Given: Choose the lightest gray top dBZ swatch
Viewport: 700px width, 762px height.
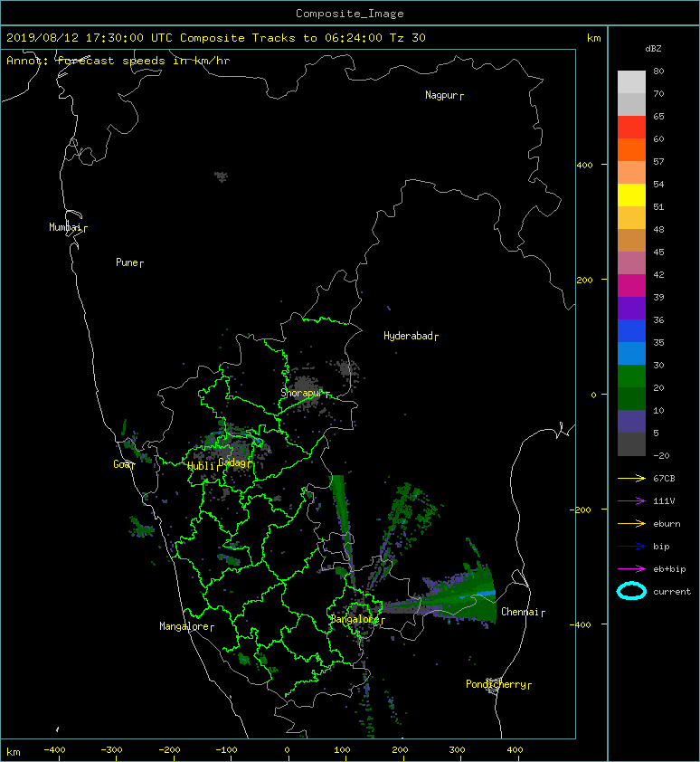Looking at the screenshot, I should pos(631,82).
